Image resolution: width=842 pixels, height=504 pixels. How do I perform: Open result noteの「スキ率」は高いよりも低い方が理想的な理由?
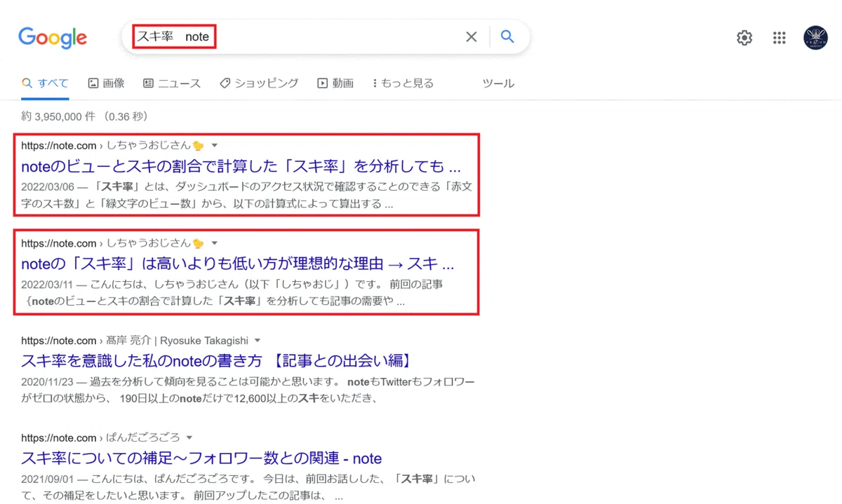(x=238, y=264)
